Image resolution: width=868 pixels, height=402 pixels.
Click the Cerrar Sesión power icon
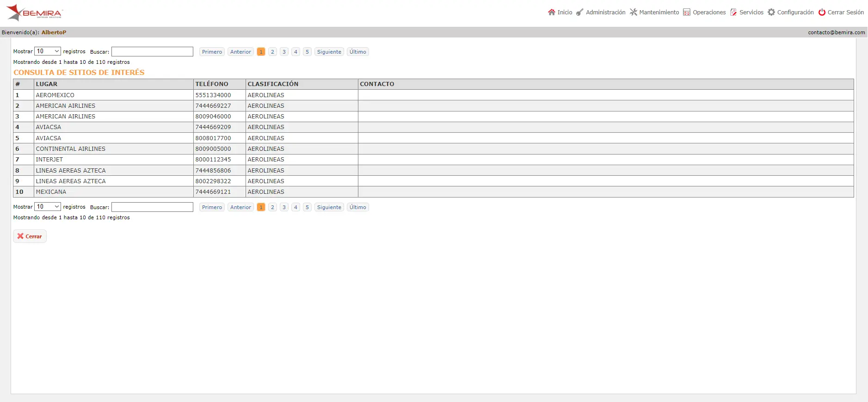(x=822, y=12)
